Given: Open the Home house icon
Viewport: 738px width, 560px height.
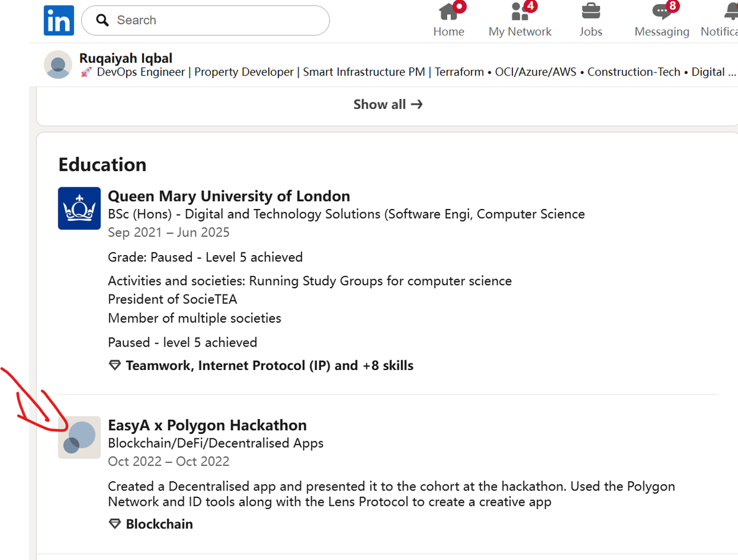Looking at the screenshot, I should click(x=448, y=10).
